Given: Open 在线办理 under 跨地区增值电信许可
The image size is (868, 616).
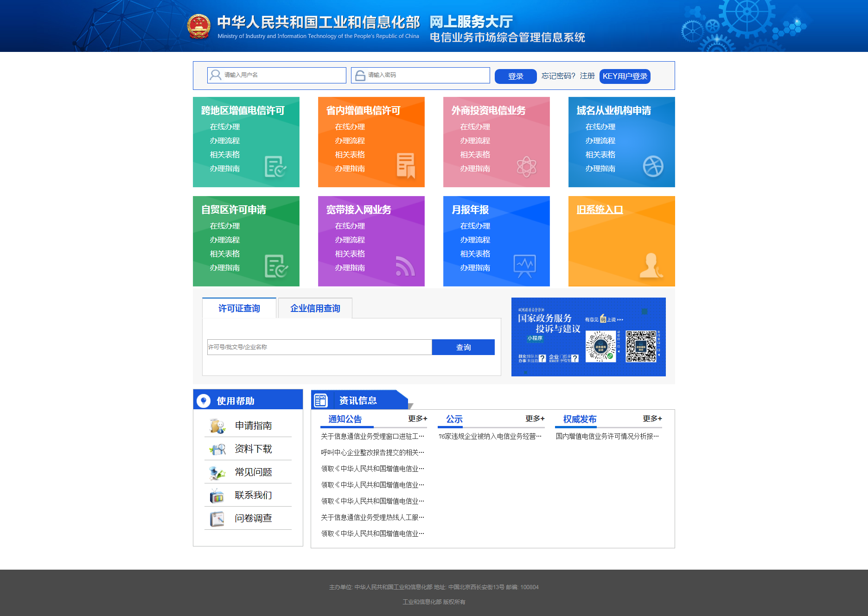Looking at the screenshot, I should click(x=225, y=127).
